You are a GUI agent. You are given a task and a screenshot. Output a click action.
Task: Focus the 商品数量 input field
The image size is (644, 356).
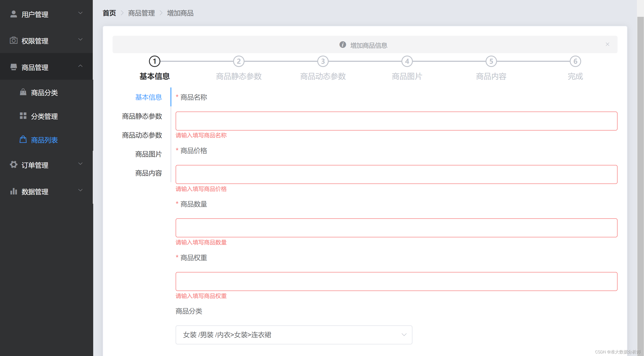coord(396,228)
